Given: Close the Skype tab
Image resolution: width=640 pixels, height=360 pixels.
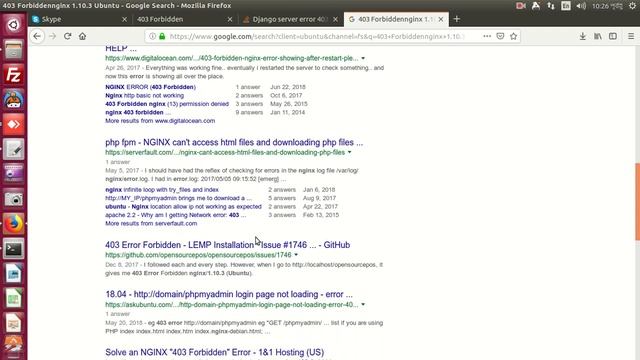Looking at the screenshot, I should pyautogui.click(x=124, y=19).
